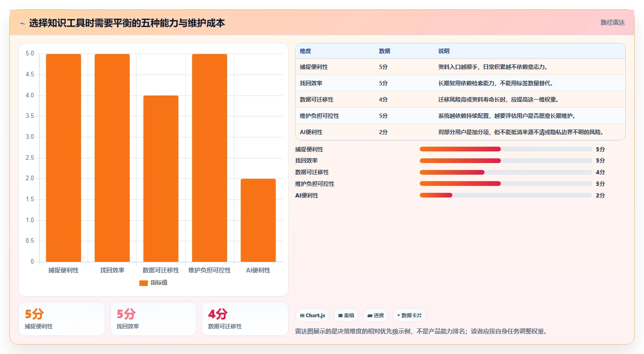Click the 迁移风险高 description text
The height and width of the screenshot is (354, 644).
pos(499,100)
